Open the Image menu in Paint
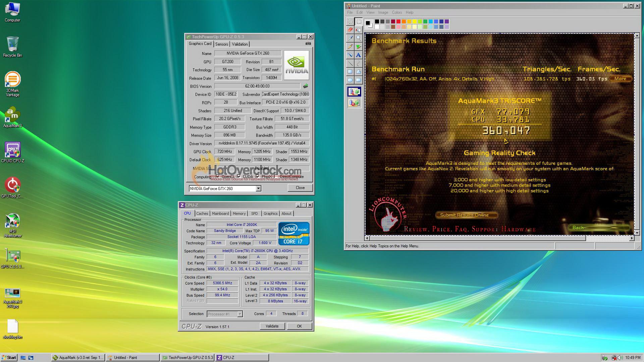644x362 pixels. tap(383, 12)
